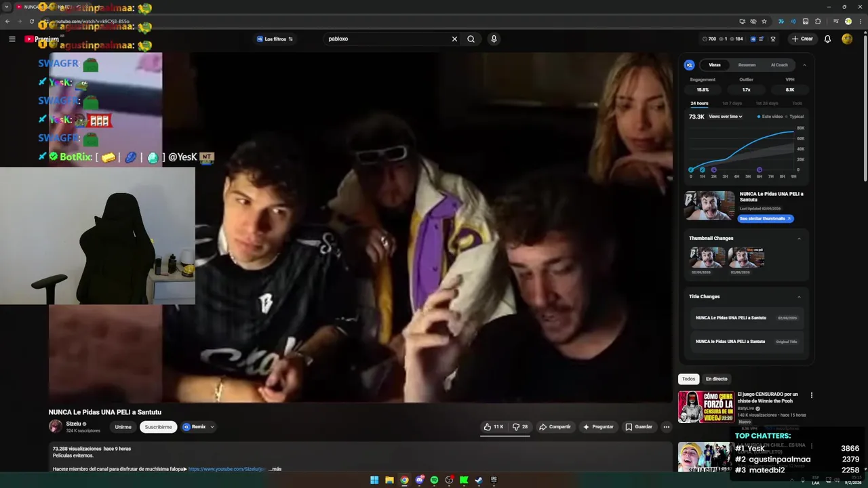Viewport: 868px width, 488px height.
Task: Toggle 'Typical' chart legend
Action: coord(795,117)
